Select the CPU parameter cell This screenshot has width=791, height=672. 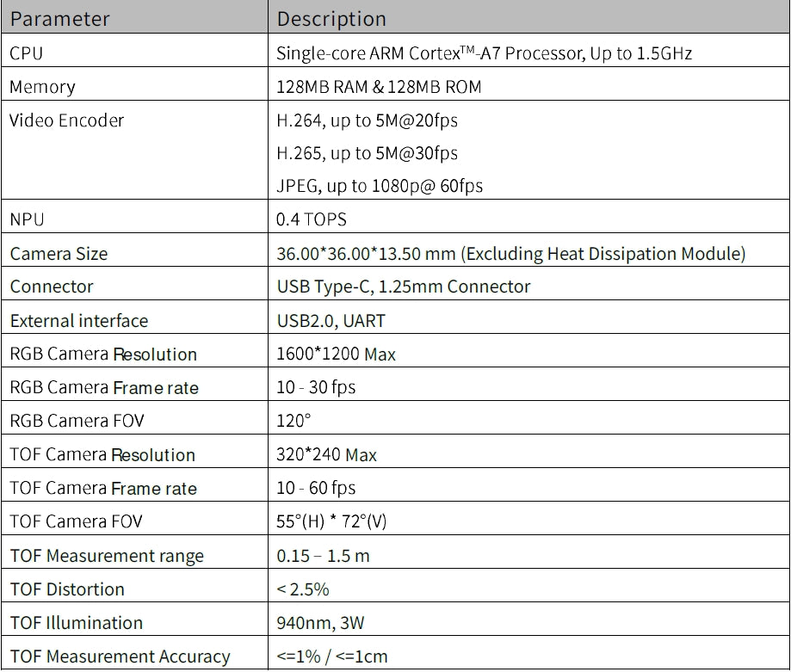26,53
